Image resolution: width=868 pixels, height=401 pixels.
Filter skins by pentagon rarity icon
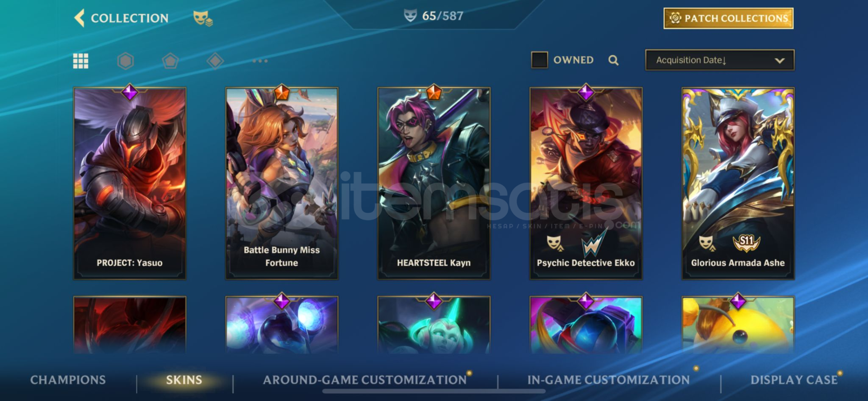[170, 61]
